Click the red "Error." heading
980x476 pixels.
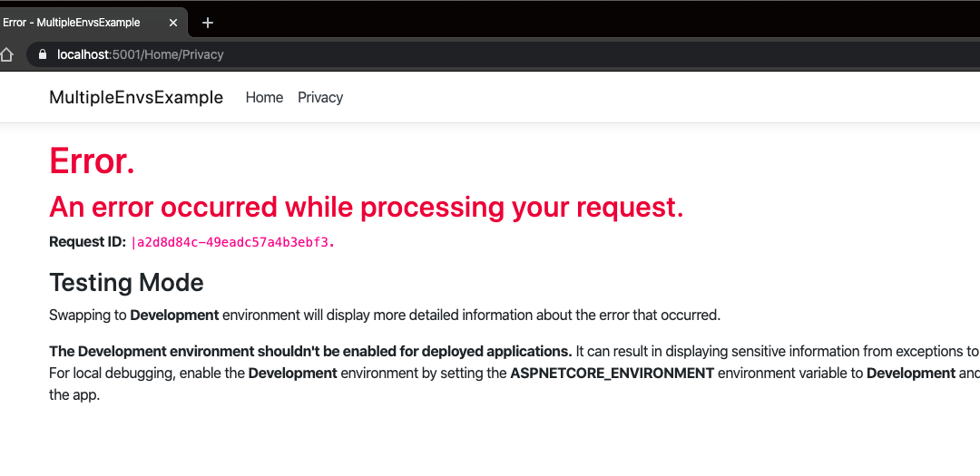[92, 161]
